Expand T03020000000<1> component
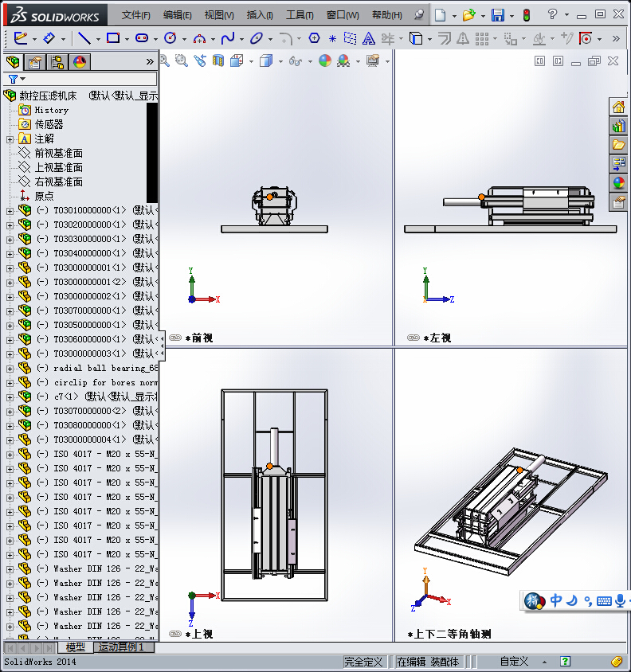Image resolution: width=631 pixels, height=672 pixels. point(10,225)
